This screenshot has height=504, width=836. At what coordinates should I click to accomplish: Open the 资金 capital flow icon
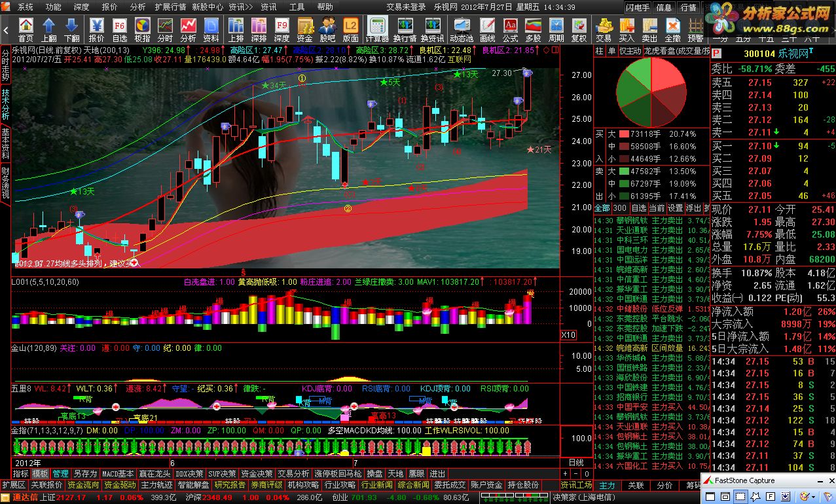(x=305, y=29)
